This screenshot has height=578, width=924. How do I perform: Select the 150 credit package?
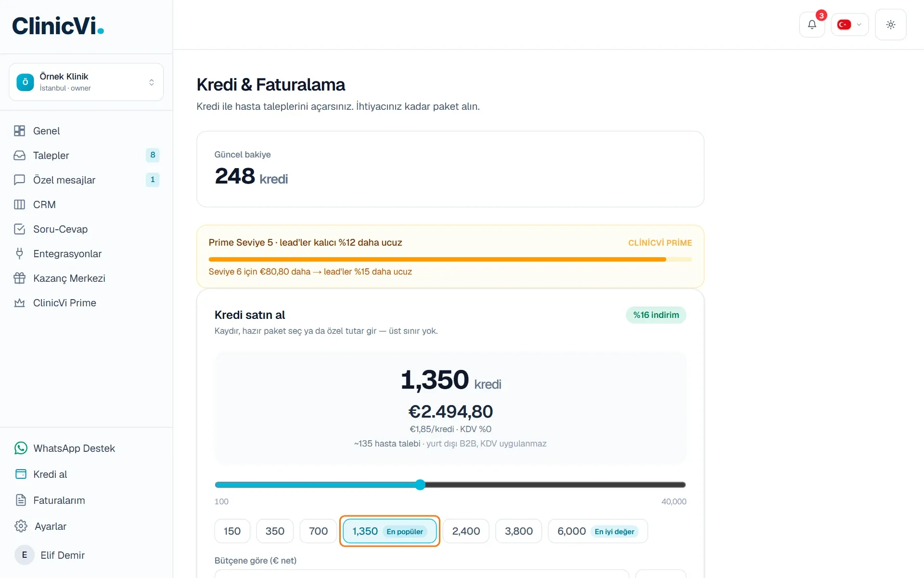pos(232,531)
